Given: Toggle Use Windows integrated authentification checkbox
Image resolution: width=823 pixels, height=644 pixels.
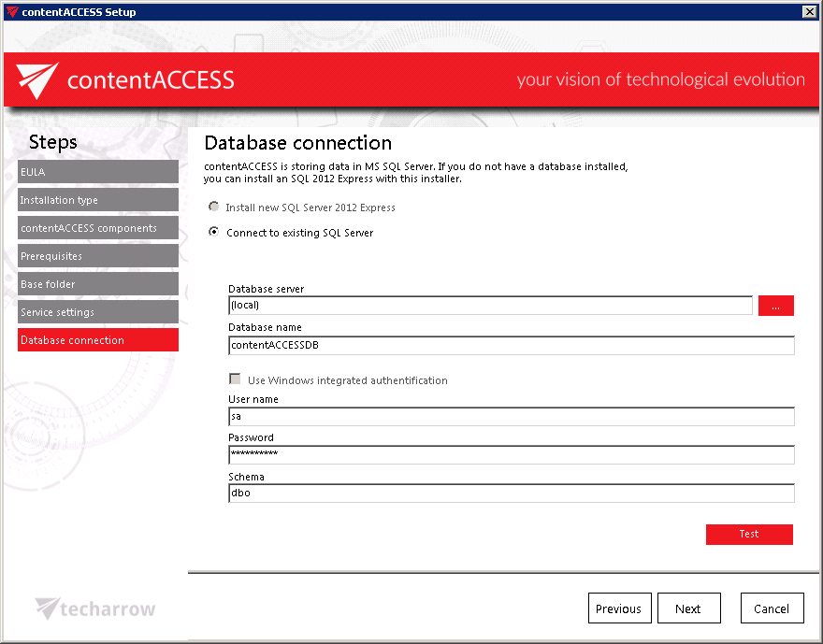Looking at the screenshot, I should [x=235, y=379].
